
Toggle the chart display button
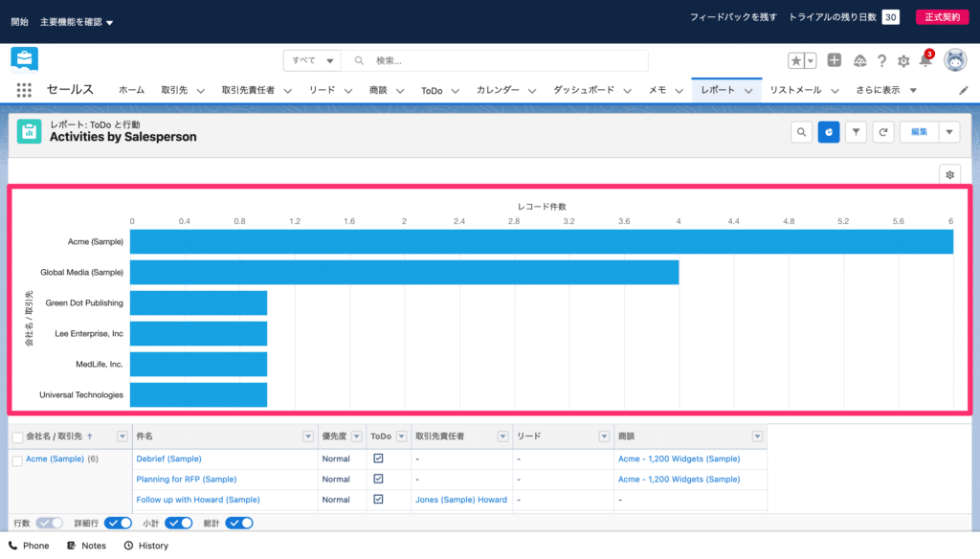tap(829, 132)
